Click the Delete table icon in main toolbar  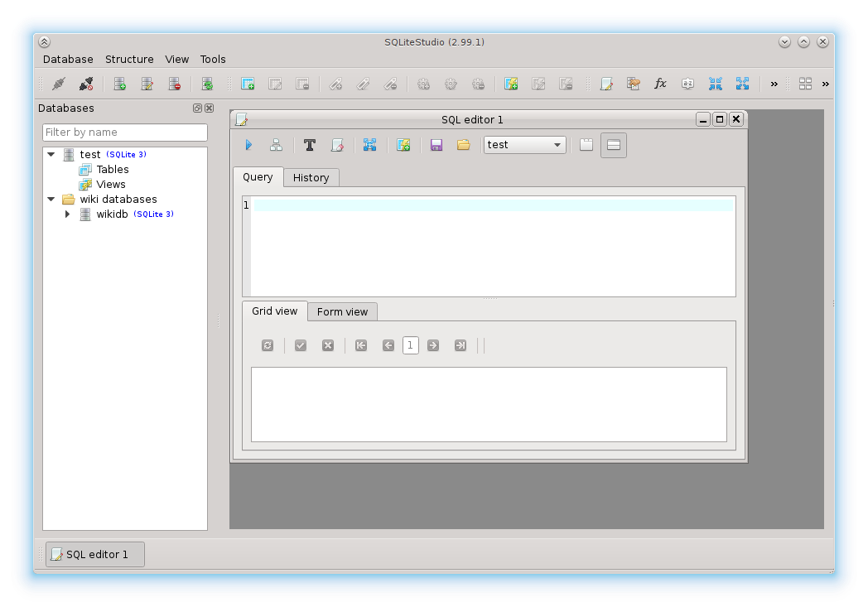[x=302, y=84]
